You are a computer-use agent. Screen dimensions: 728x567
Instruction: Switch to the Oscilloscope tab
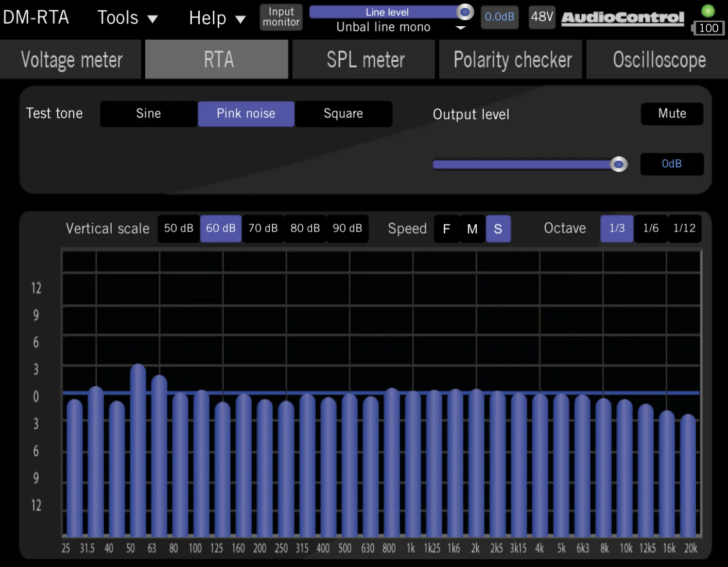(659, 59)
